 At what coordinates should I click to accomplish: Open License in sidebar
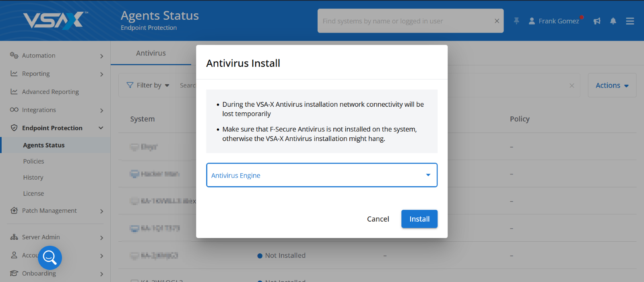click(33, 193)
